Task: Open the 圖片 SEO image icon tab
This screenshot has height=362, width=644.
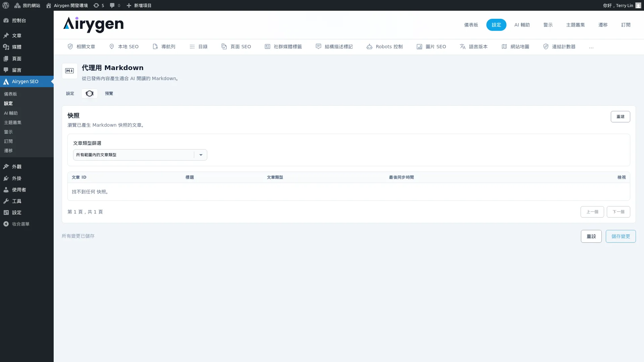Action: (x=431, y=47)
